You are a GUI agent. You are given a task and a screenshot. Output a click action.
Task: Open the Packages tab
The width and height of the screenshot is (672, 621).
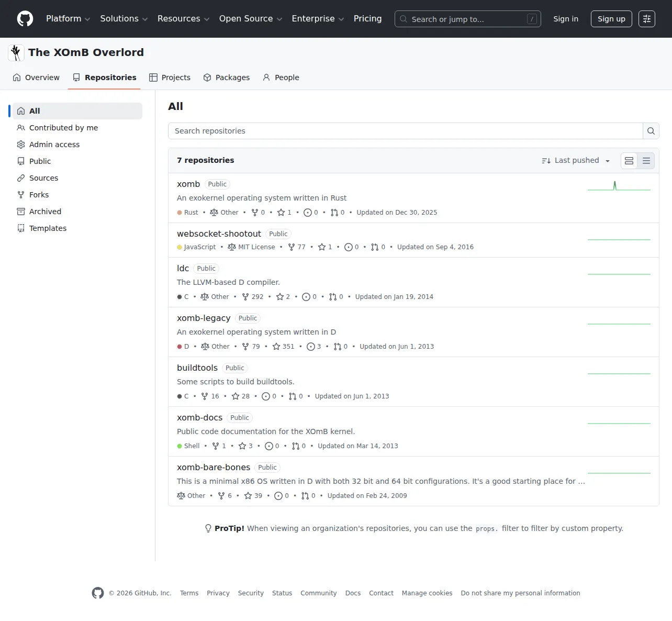[227, 77]
